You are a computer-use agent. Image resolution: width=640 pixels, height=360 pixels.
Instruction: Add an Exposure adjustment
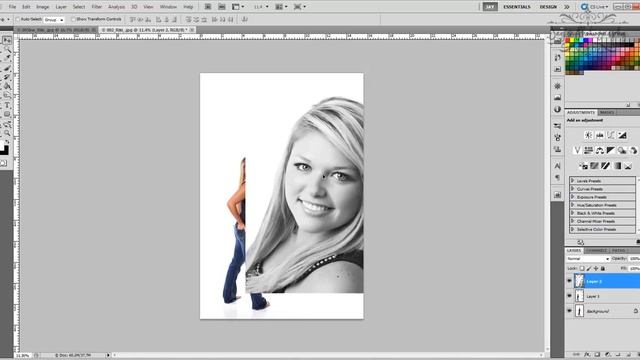click(622, 135)
